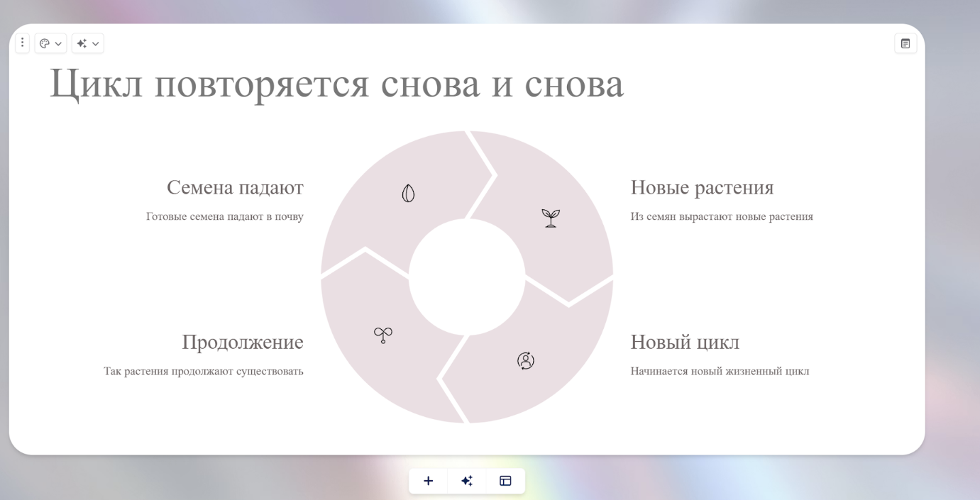The height and width of the screenshot is (500, 980).
Task: Open the notes icon at card's top right
Action: tap(905, 43)
